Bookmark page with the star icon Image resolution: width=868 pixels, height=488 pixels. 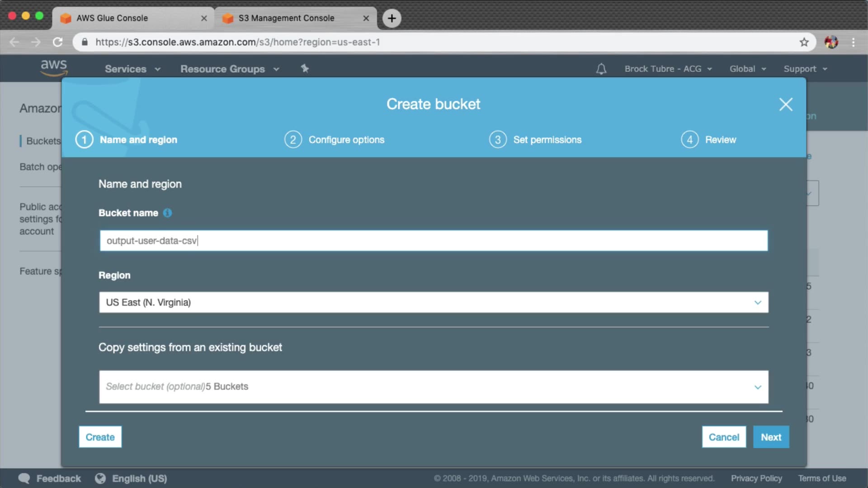click(804, 42)
